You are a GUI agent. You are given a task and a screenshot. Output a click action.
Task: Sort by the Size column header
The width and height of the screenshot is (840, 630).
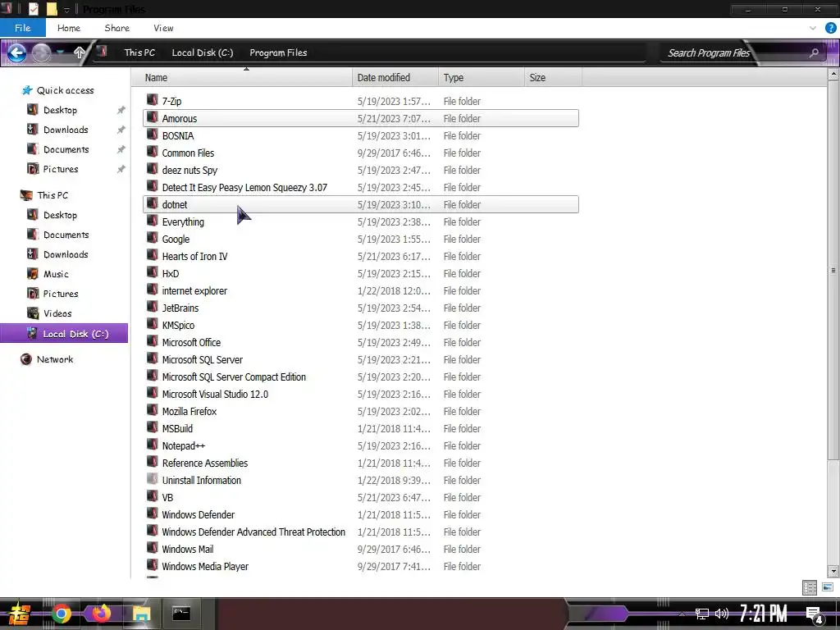(553, 78)
